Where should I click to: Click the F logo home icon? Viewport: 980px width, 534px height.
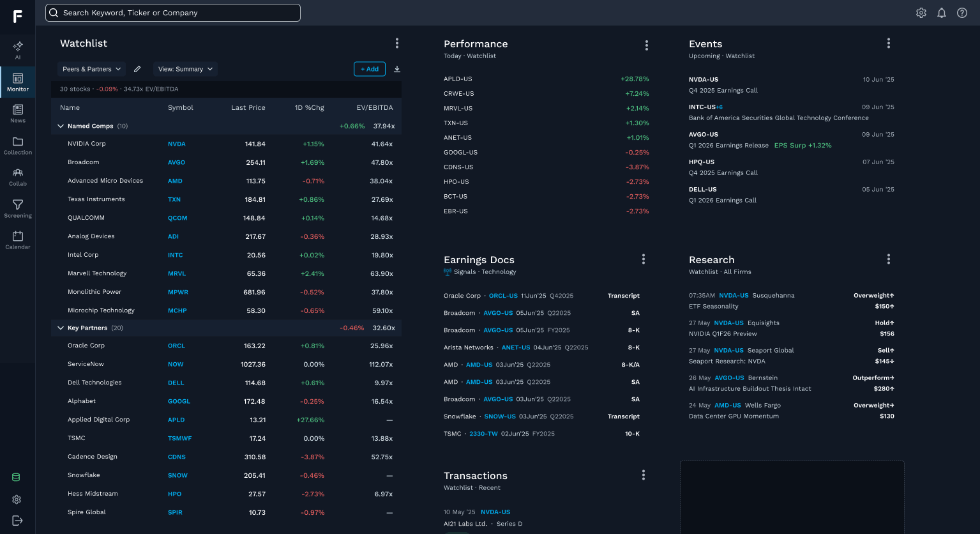click(x=18, y=16)
